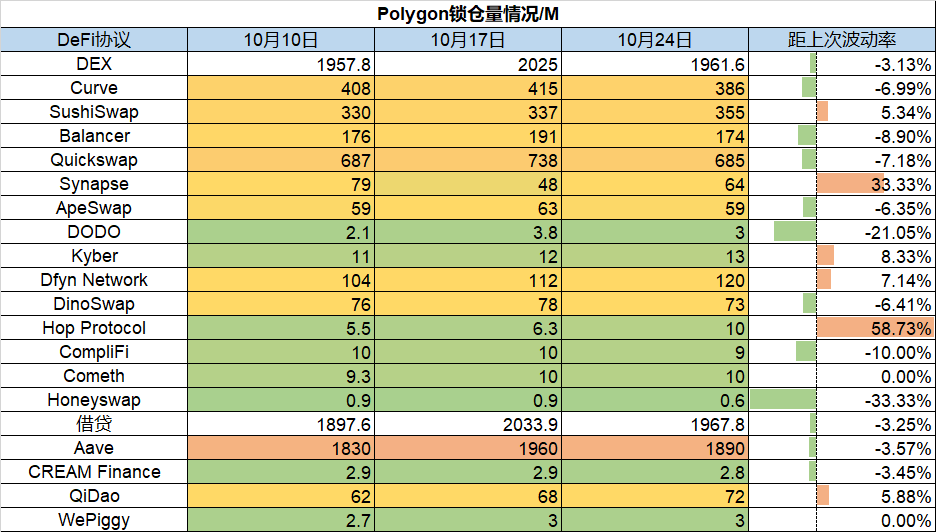Select the 借贷 category row label
936x532 pixels.
click(94, 424)
